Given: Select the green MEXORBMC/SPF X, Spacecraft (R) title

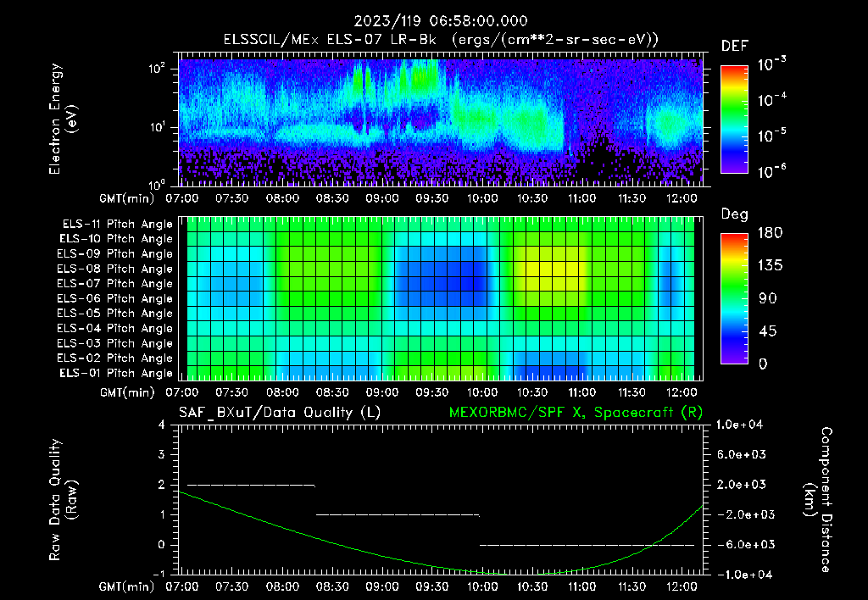Looking at the screenshot, I should 576,413.
